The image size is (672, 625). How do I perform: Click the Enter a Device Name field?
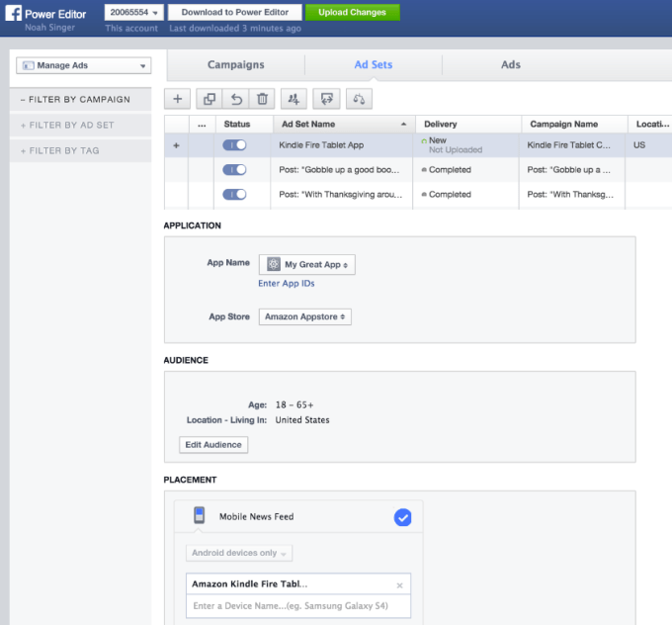[297, 605]
